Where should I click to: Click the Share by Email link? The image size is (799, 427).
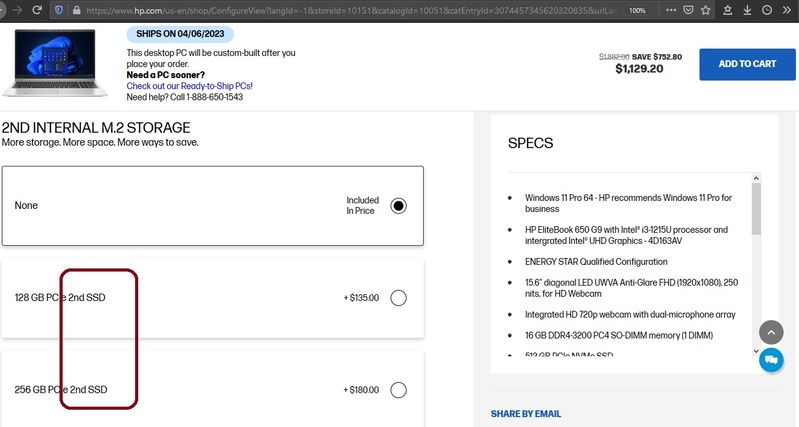(x=526, y=414)
